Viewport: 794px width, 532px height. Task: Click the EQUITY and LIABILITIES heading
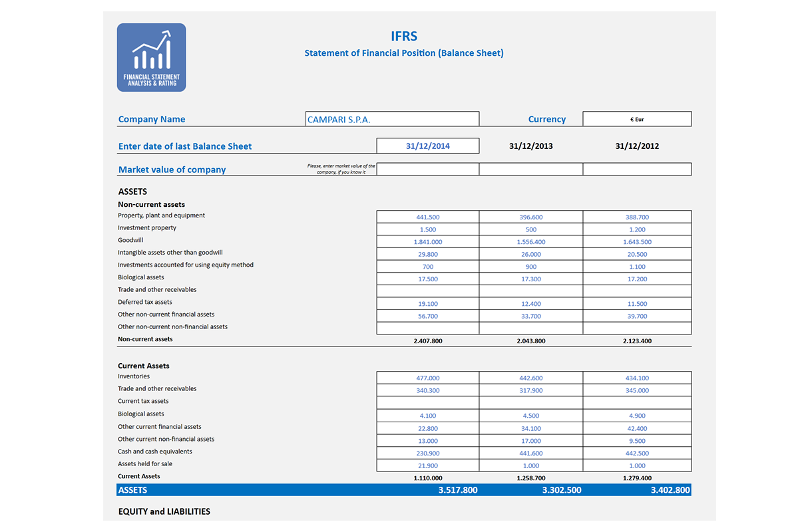[x=164, y=511]
